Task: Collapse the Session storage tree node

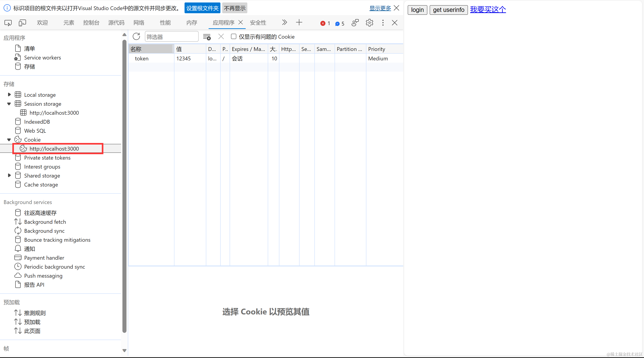Action: [9, 103]
